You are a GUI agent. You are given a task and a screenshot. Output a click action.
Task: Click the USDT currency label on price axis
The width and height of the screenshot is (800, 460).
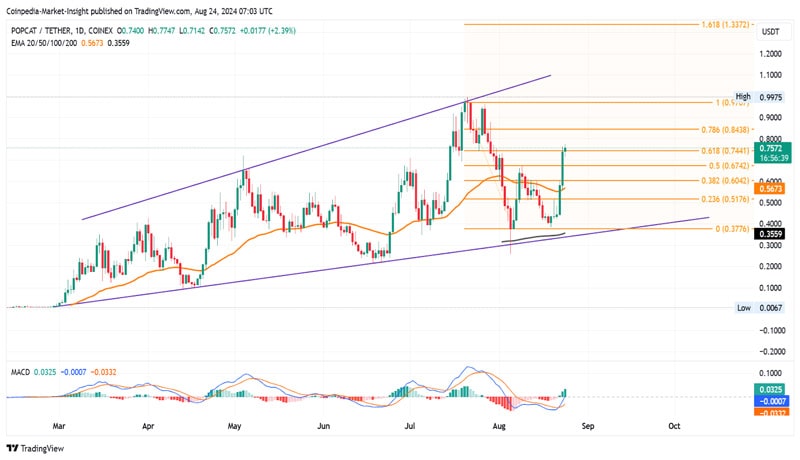click(770, 32)
